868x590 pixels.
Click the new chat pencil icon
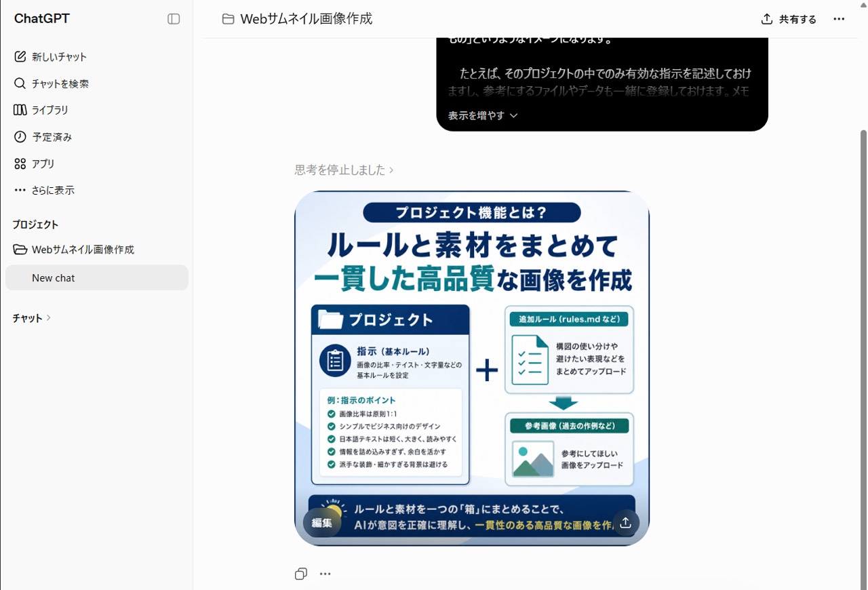20,56
